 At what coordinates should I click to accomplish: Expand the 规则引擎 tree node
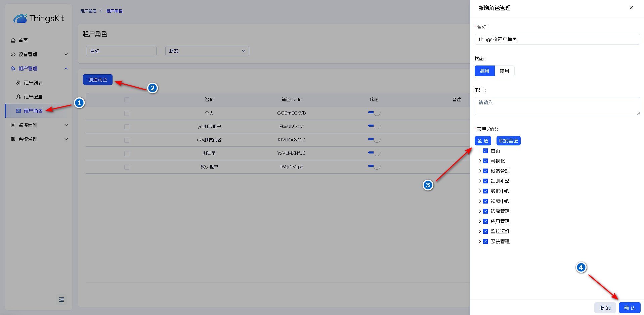tap(480, 181)
